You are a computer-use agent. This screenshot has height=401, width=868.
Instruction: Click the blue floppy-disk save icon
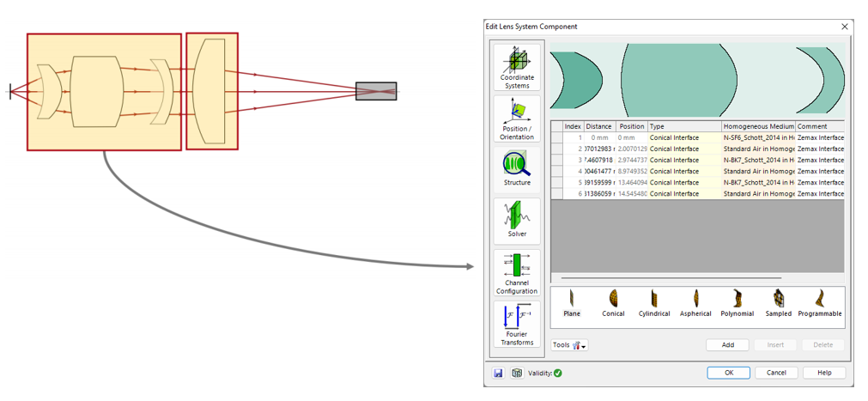click(498, 374)
